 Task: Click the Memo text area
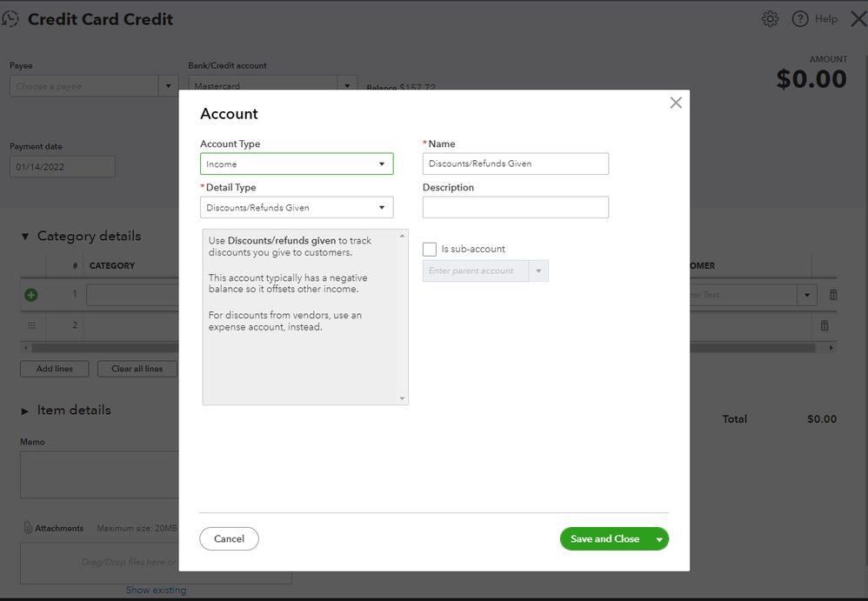[100, 475]
